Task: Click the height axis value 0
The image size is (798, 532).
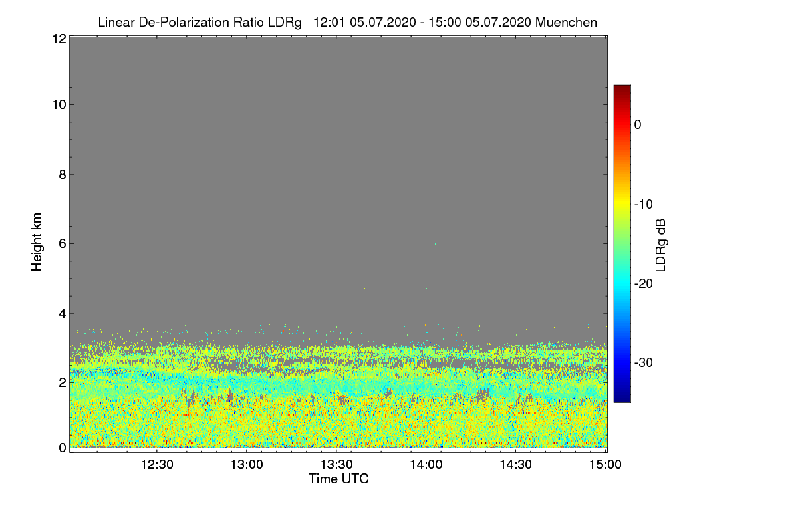Action: (61, 448)
